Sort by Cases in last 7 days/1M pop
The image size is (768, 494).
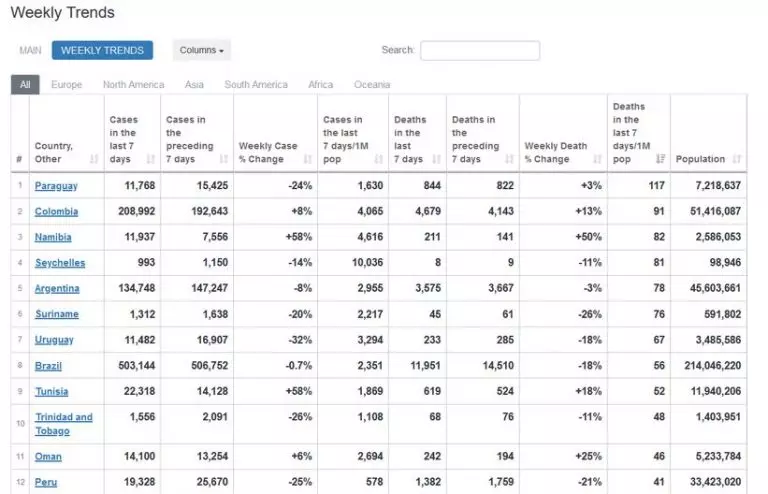pos(379,159)
